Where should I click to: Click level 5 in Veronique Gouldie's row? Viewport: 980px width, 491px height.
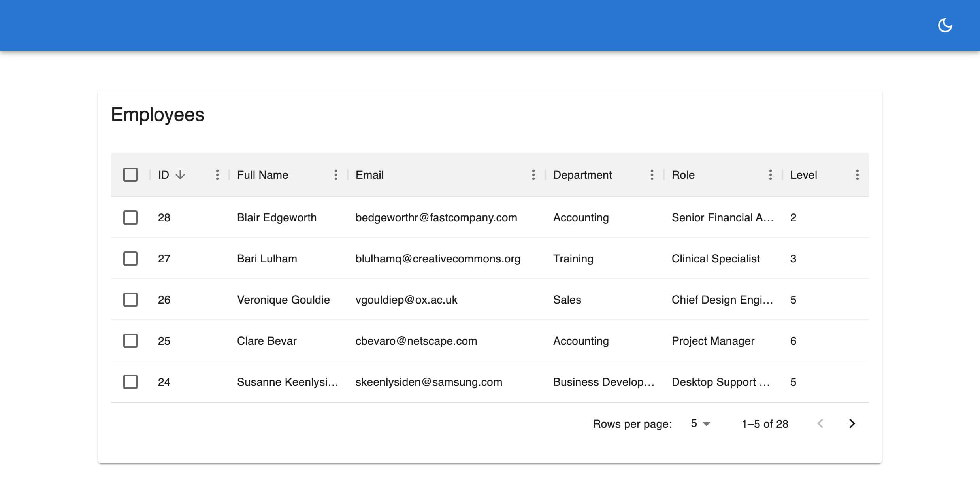[793, 300]
